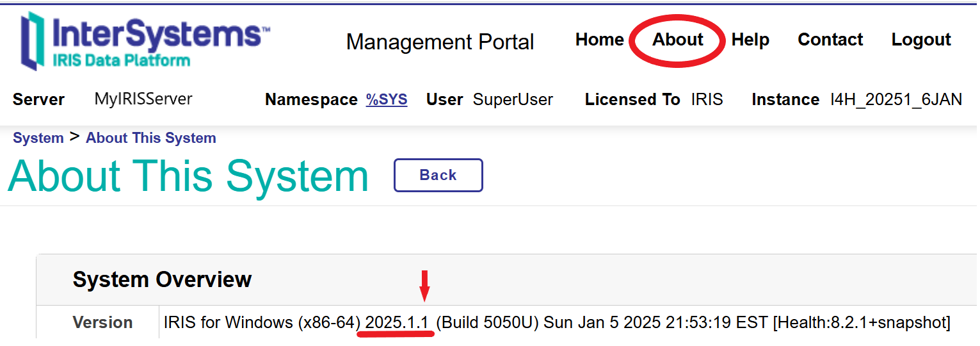Open the Help link in header
The width and height of the screenshot is (980, 346).
(x=750, y=40)
